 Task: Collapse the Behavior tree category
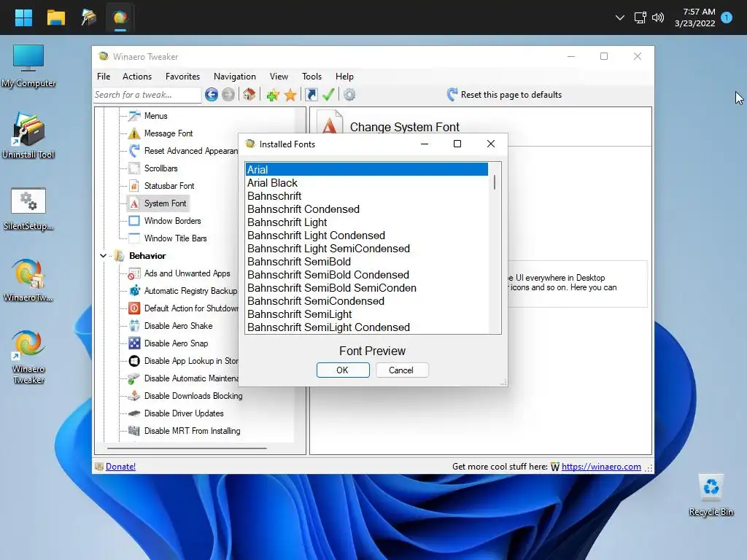(103, 256)
